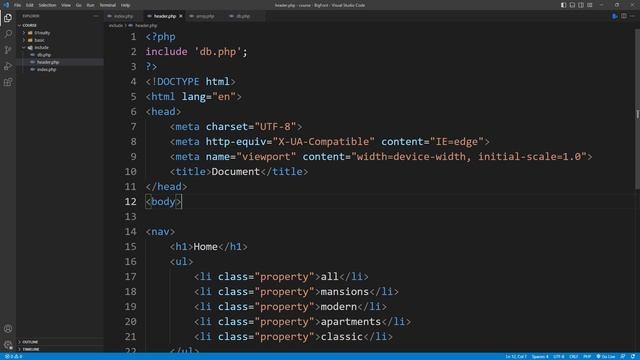Open editor More Actions ellipsis
640x360 pixels.
click(633, 16)
